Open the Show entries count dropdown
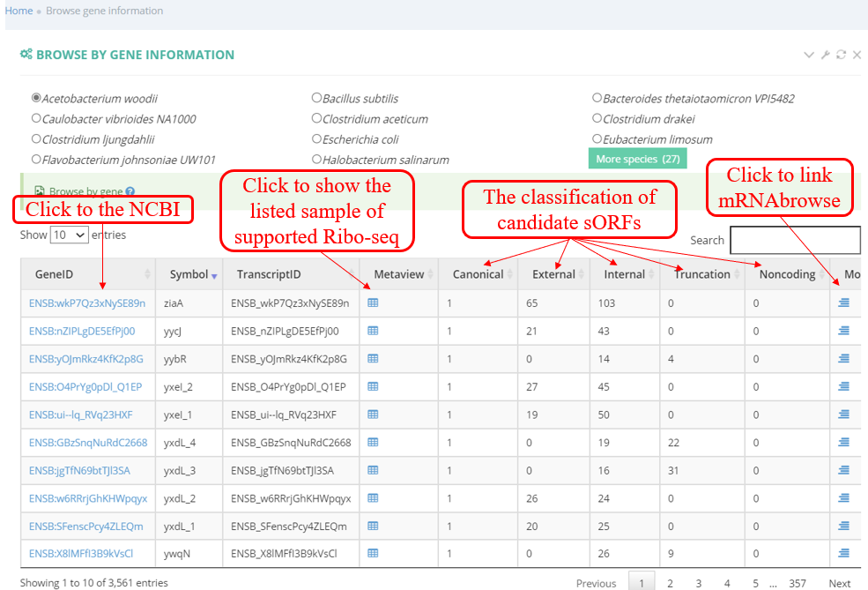Screen dimensions: 868x590 click(x=69, y=235)
